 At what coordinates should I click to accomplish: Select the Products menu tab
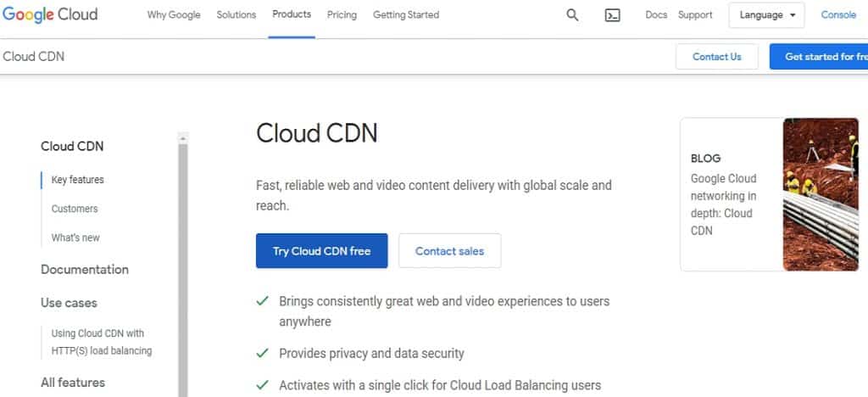292,14
